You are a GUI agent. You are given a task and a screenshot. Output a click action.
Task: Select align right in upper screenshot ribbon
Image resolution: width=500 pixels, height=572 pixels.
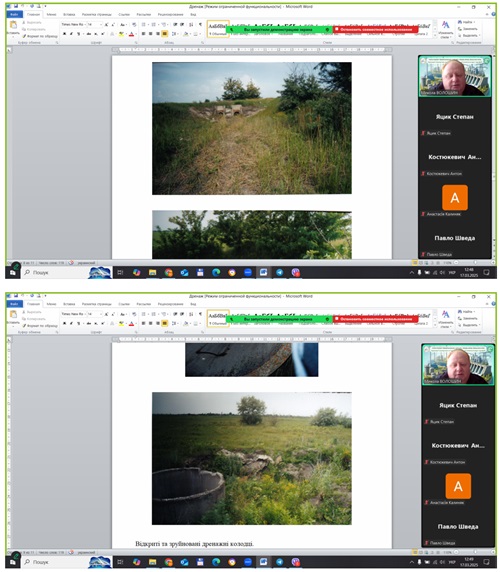(x=158, y=34)
